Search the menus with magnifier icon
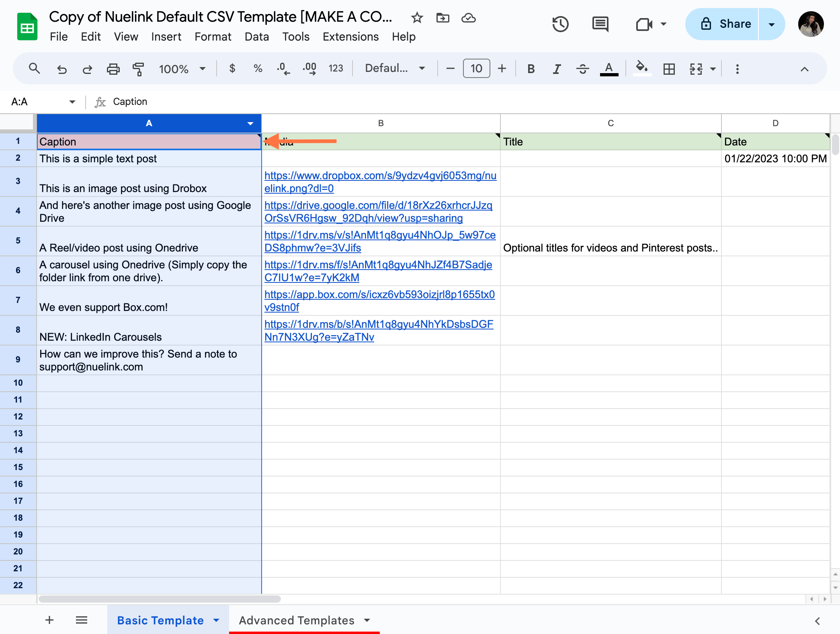 click(35, 69)
